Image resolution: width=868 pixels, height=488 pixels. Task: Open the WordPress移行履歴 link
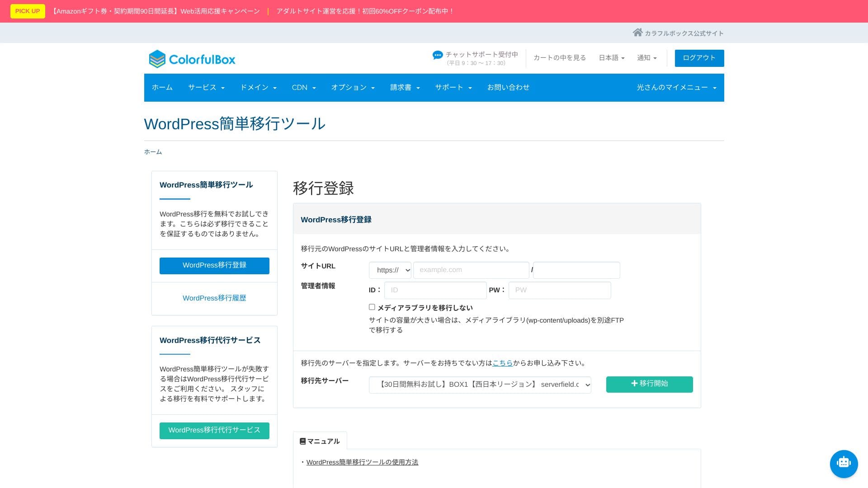point(214,298)
